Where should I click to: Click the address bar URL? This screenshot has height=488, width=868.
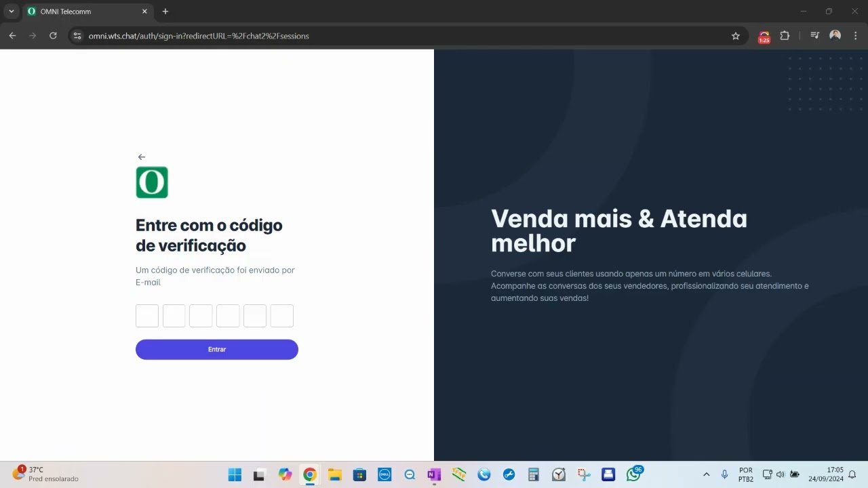click(199, 36)
